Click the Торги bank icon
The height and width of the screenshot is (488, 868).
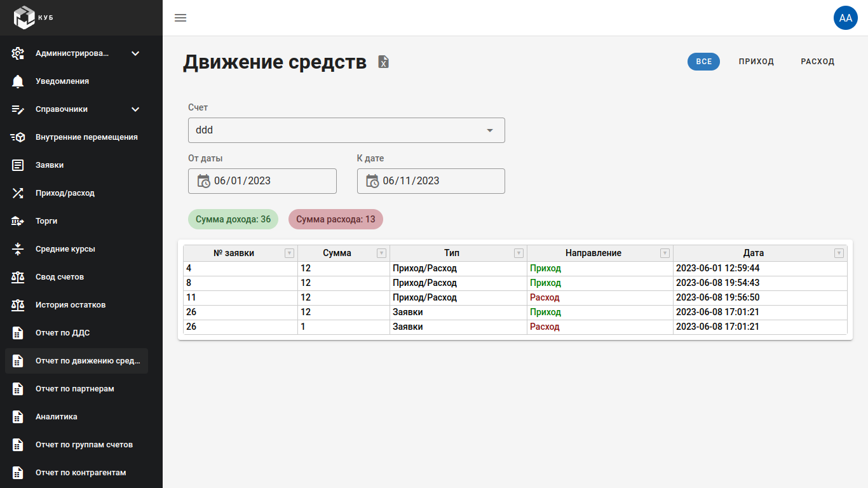pos(18,221)
